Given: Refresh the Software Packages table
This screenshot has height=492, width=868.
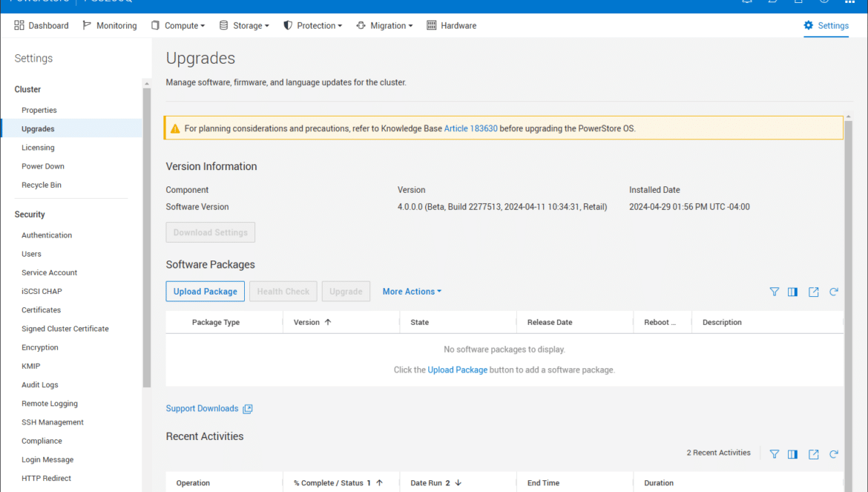Looking at the screenshot, I should (x=834, y=292).
